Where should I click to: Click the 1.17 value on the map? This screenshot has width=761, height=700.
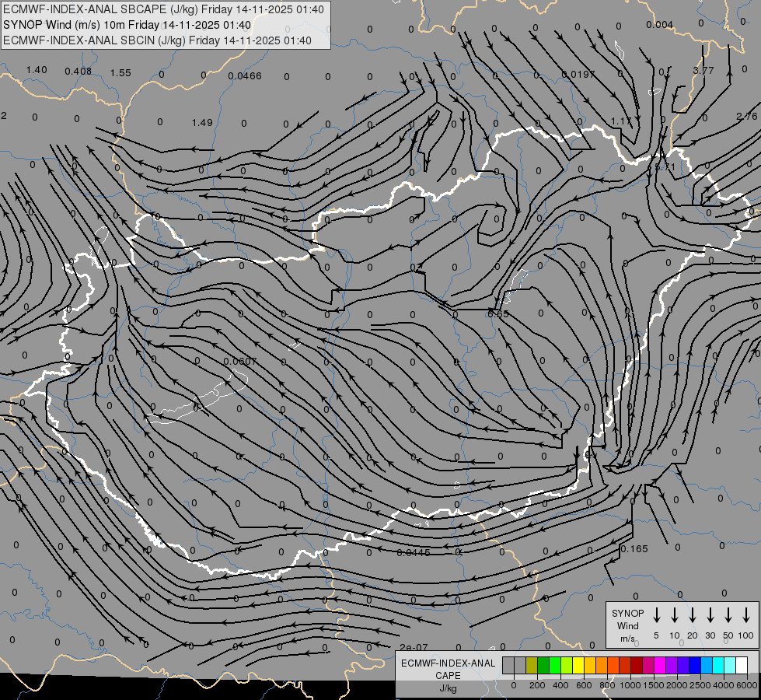pos(621,121)
